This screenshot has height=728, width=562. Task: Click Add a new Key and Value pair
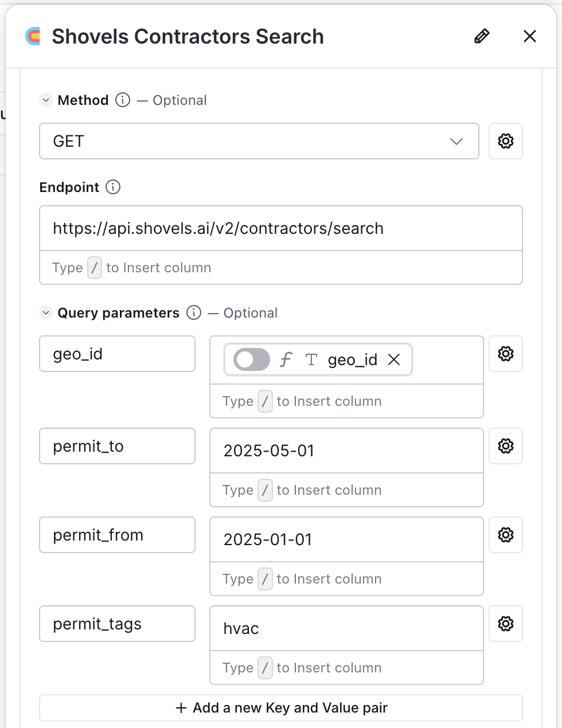[280, 707]
